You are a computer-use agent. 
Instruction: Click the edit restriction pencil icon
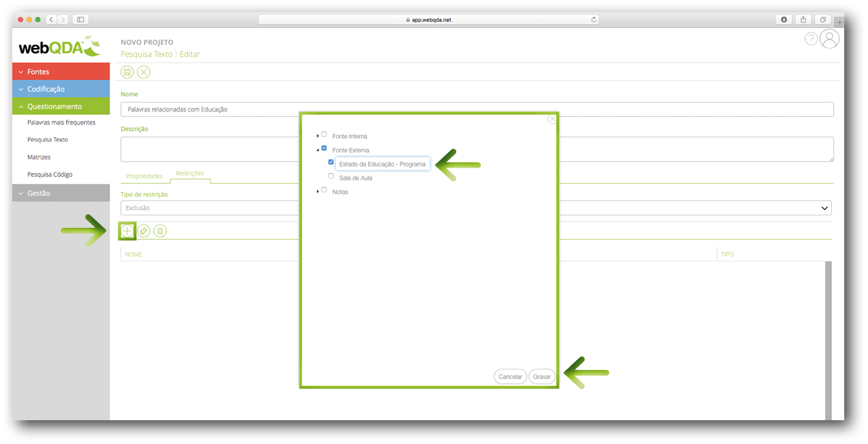[144, 231]
